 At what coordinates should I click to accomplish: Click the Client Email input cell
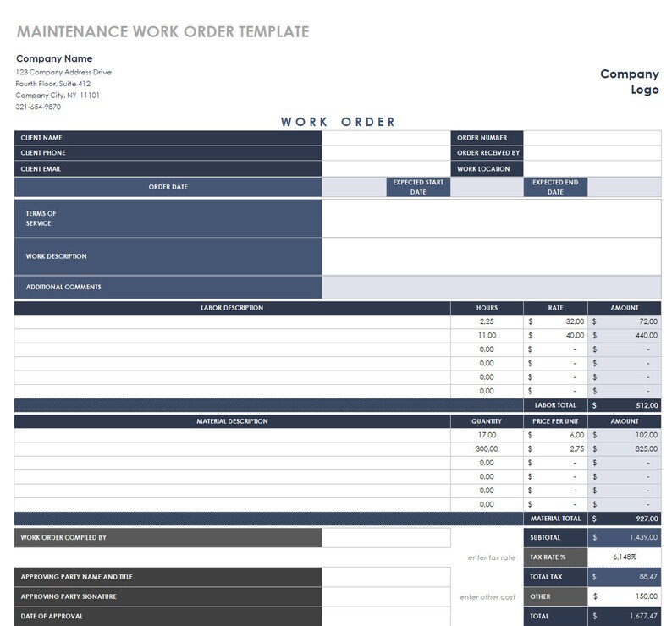tap(386, 169)
